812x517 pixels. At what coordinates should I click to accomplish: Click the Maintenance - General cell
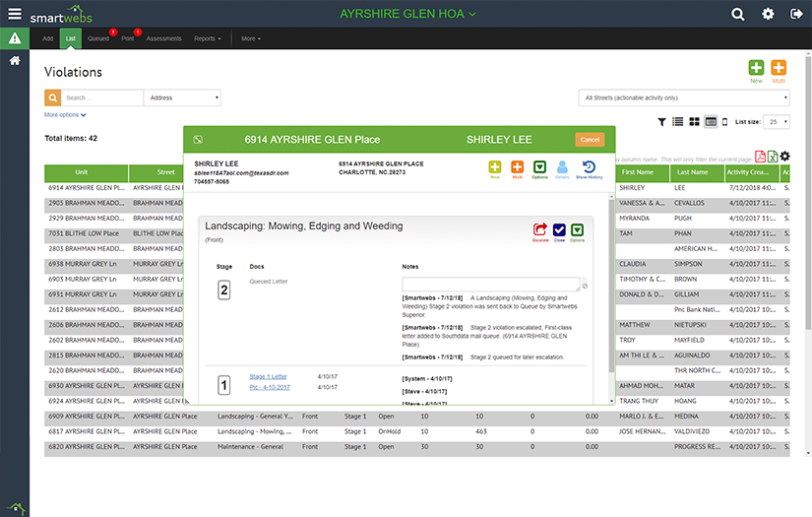pyautogui.click(x=250, y=446)
